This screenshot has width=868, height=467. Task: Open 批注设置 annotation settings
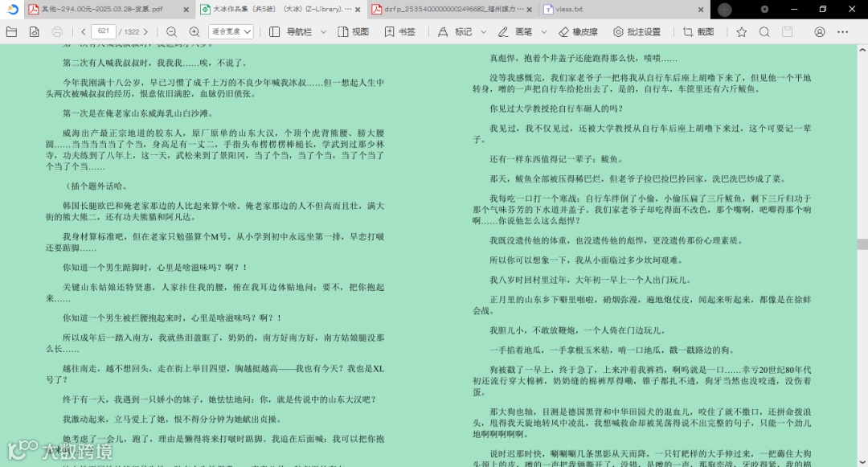click(637, 32)
